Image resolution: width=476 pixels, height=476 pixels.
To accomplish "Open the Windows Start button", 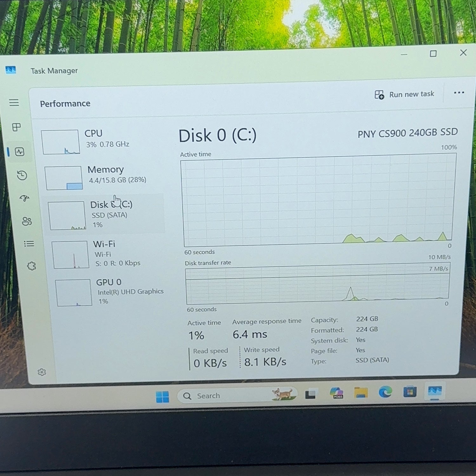I will point(162,397).
